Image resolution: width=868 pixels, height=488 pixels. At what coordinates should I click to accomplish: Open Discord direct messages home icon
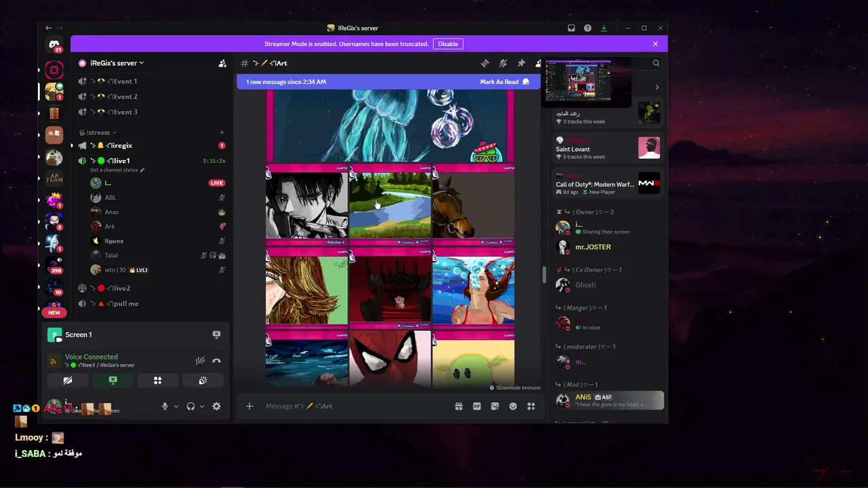54,45
